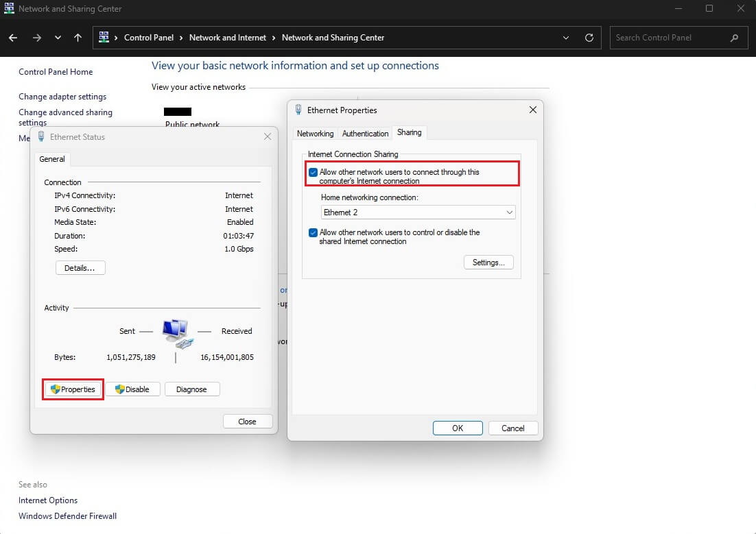Viewport: 756px width, 534px height.
Task: Click the back navigation arrow
Action: coord(12,38)
